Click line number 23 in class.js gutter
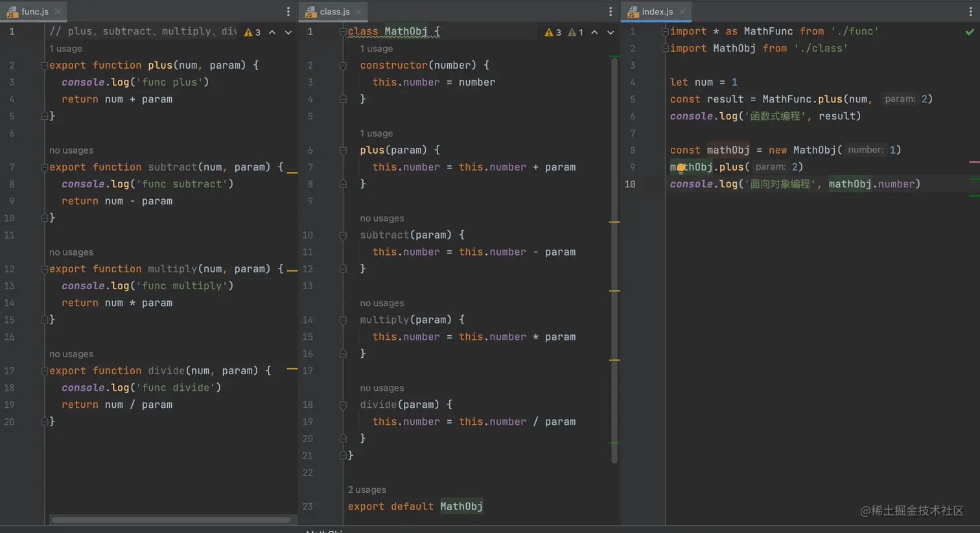This screenshot has height=533, width=980. 308,506
